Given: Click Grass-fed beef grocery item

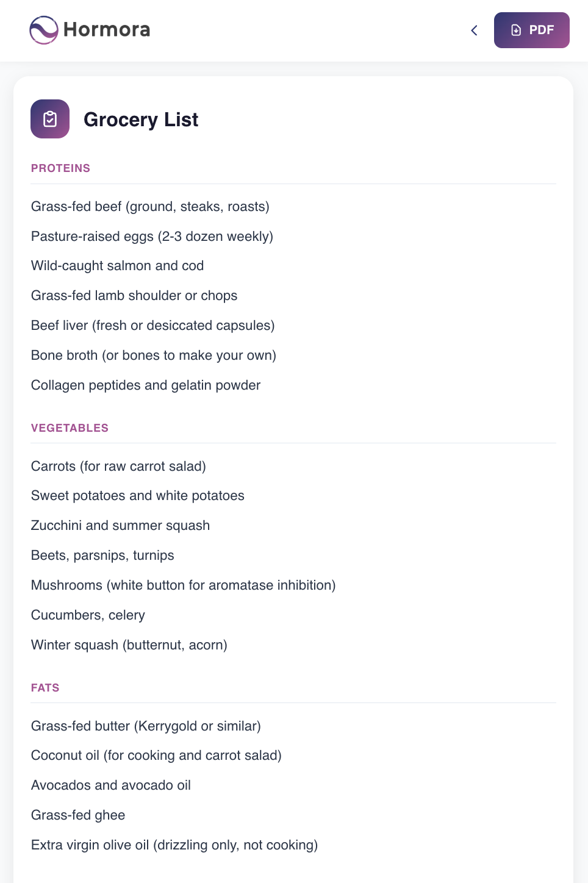Looking at the screenshot, I should [150, 207].
